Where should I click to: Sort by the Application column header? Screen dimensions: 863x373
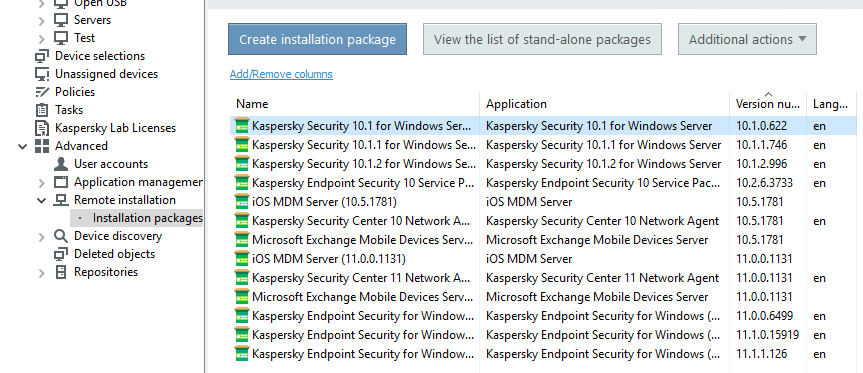[x=604, y=104]
